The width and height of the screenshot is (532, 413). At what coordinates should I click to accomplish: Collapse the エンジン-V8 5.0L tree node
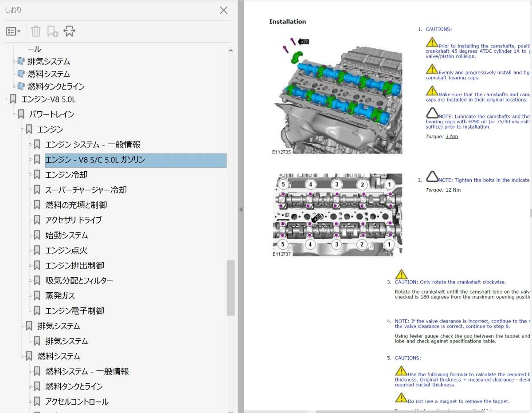point(6,99)
